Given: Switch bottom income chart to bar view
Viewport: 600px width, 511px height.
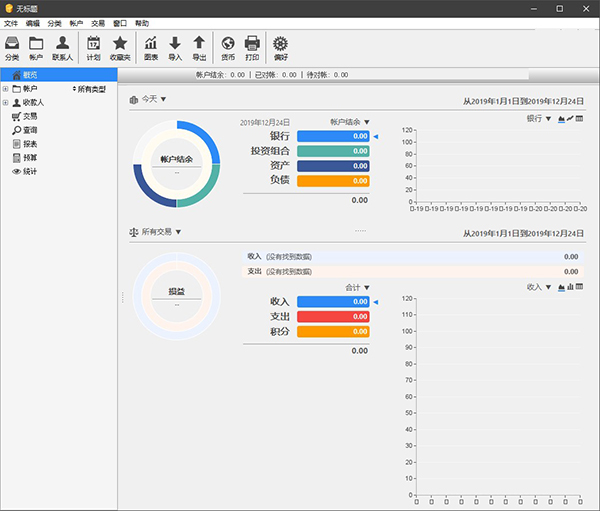Looking at the screenshot, I should click(570, 287).
